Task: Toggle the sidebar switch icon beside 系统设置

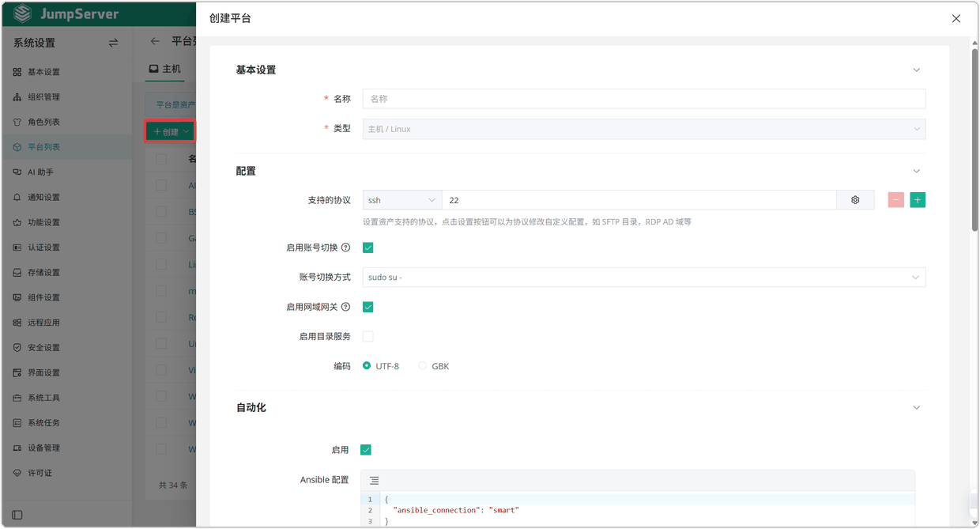Action: pyautogui.click(x=113, y=43)
